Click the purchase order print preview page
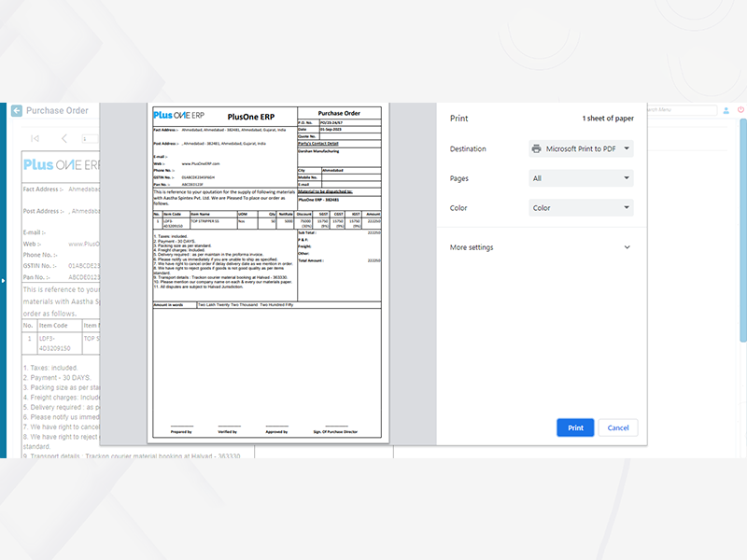 267,271
